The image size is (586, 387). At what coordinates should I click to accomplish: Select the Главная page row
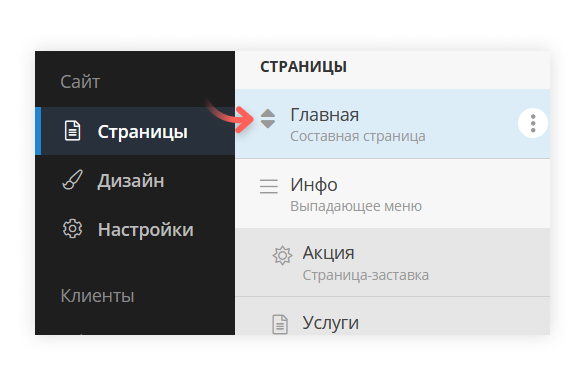point(393,124)
